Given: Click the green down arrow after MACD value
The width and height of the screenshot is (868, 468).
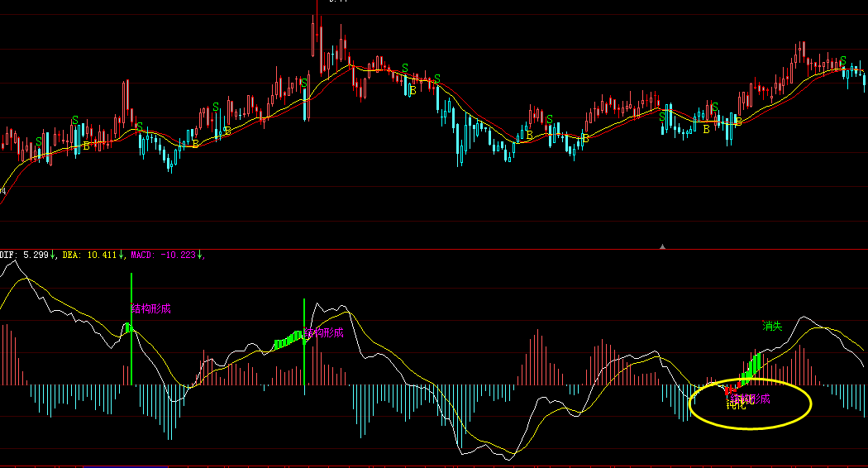Looking at the screenshot, I should (x=200, y=255).
